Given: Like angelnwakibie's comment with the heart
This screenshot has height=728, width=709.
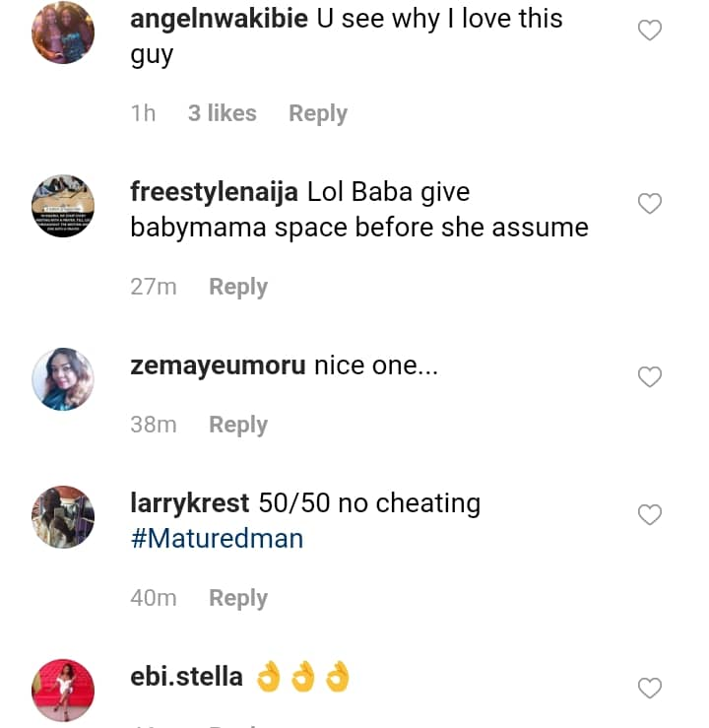Looking at the screenshot, I should [x=650, y=31].
